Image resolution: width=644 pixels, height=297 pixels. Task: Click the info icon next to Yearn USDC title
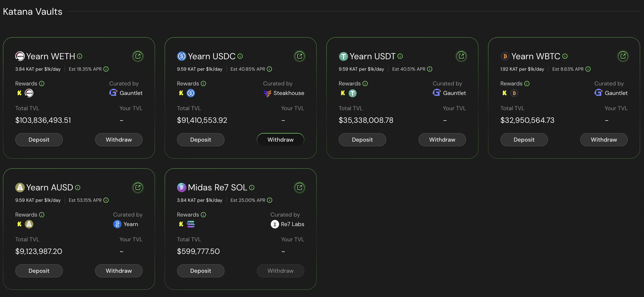click(x=240, y=56)
